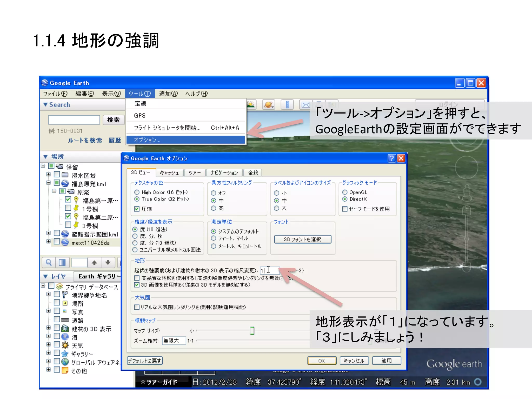
Task: Click OK in the options dialog
Action: tap(322, 361)
